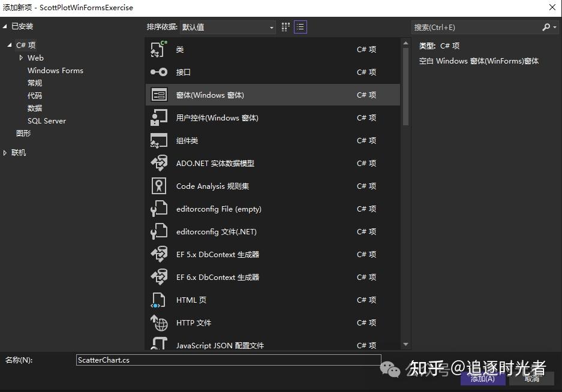Switch to the 联机 (Online) section

[18, 152]
